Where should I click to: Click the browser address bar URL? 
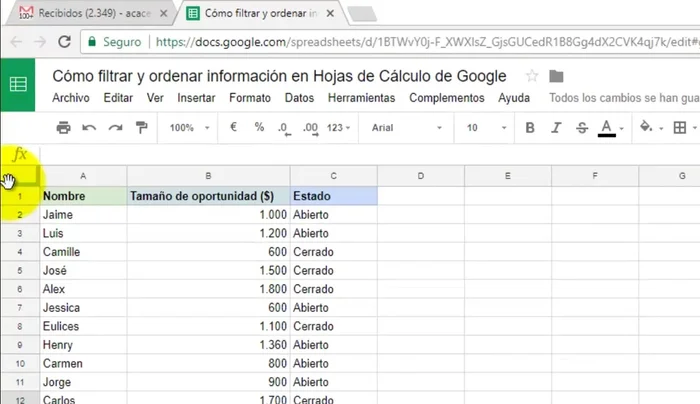point(426,42)
